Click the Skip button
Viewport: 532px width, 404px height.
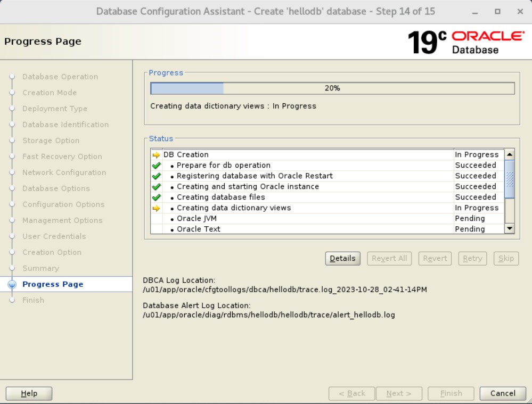tap(506, 259)
